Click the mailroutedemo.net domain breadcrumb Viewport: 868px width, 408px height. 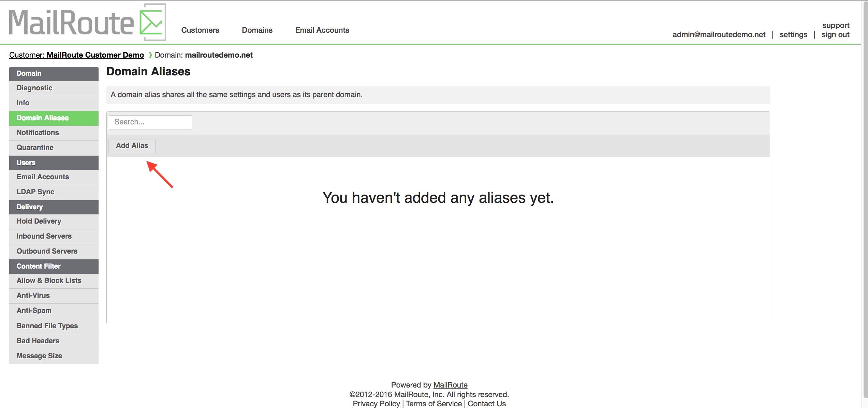[x=219, y=55]
